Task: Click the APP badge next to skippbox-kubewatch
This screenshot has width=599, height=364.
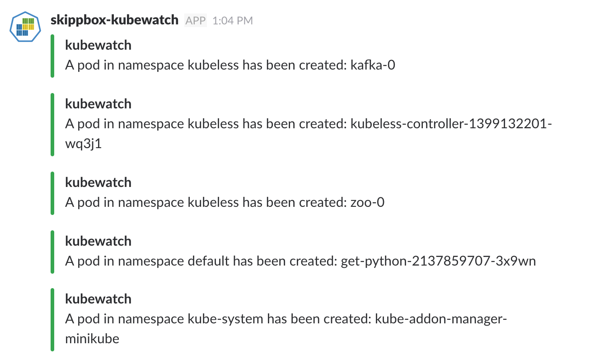Action: coord(195,20)
